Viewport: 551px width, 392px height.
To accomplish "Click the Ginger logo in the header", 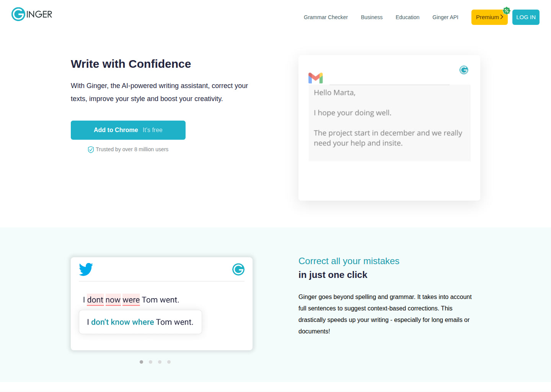I will pos(32,14).
